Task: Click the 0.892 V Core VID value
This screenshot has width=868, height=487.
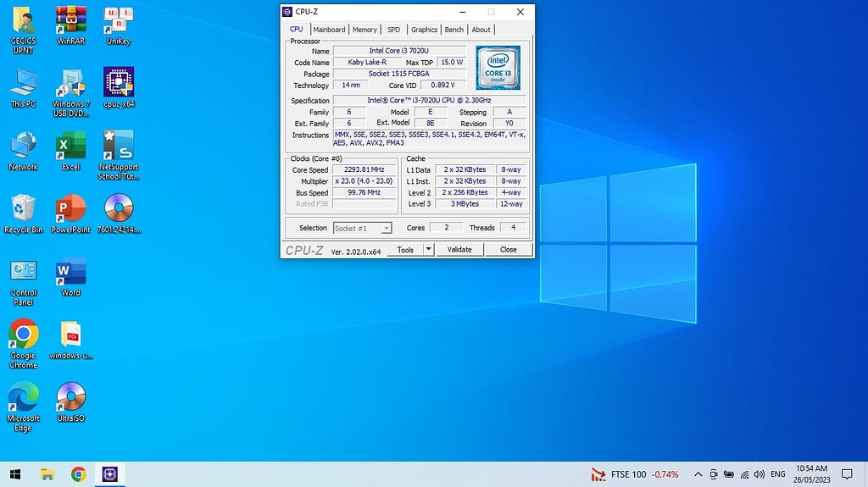Action: (442, 85)
